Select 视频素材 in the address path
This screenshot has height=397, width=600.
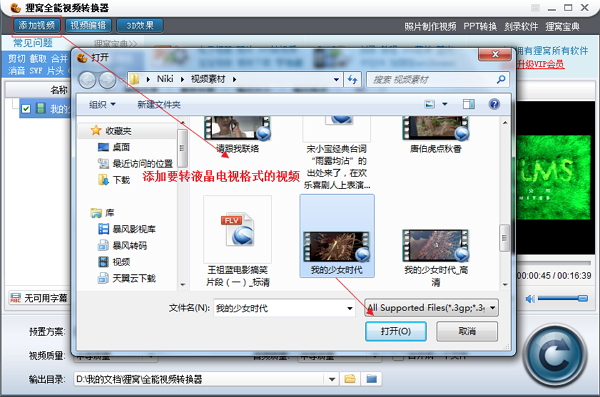tap(208, 79)
